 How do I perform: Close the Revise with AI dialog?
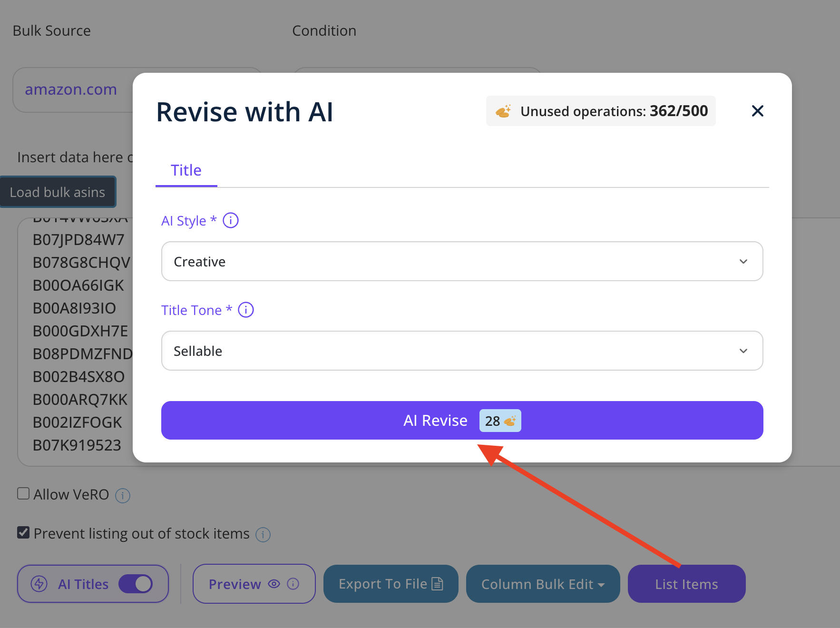pyautogui.click(x=757, y=111)
